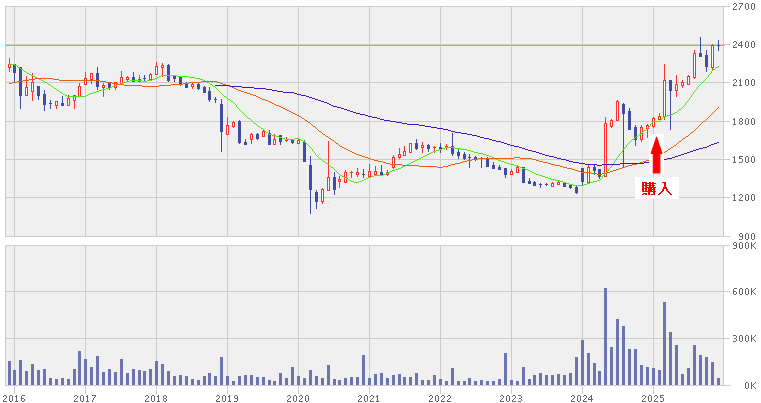Viewport: 761px width, 403px height.
Task: Select the 600K volume axis label
Action: pyautogui.click(x=743, y=293)
